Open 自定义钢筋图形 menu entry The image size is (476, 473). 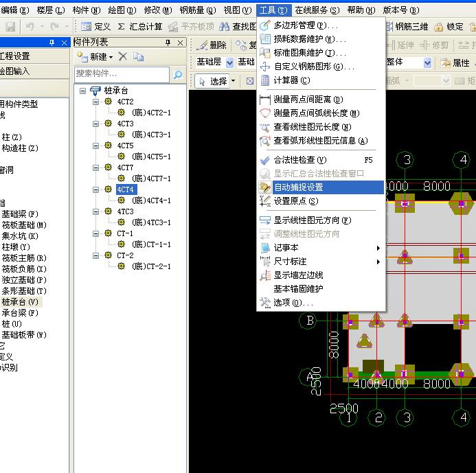point(321,67)
